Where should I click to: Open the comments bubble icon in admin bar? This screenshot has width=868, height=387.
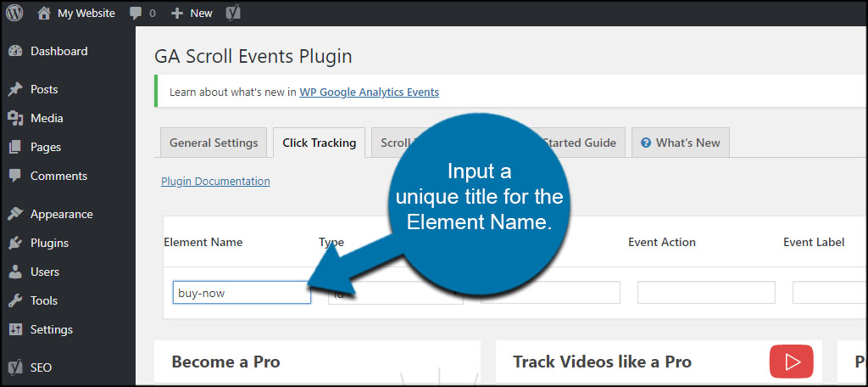[136, 14]
